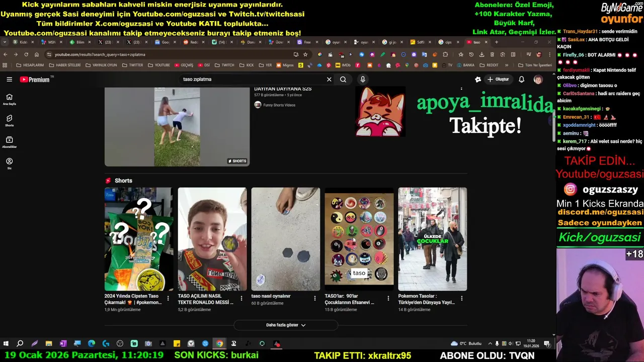644x362 pixels.
Task: Open a new Chrome tab
Action: tap(496, 42)
